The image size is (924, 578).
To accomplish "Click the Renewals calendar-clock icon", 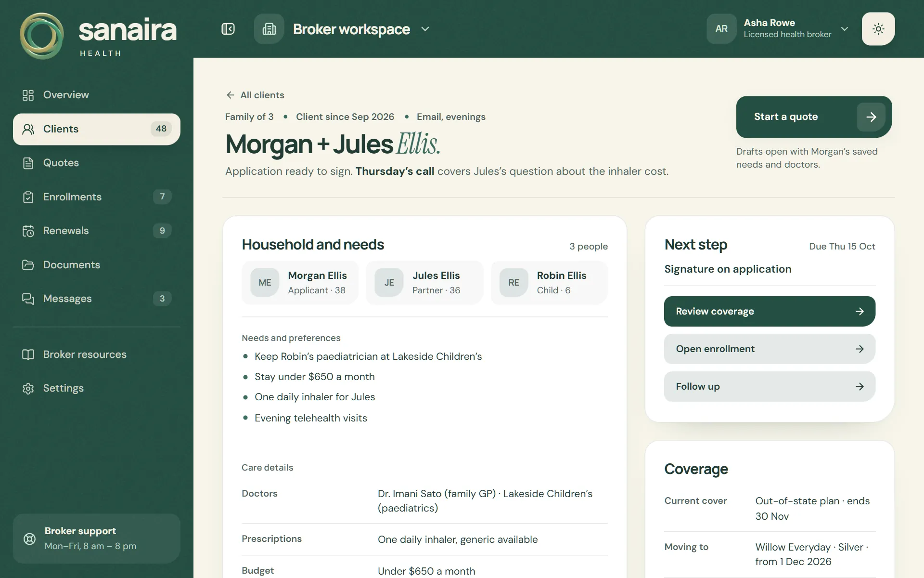I will 28,231.
